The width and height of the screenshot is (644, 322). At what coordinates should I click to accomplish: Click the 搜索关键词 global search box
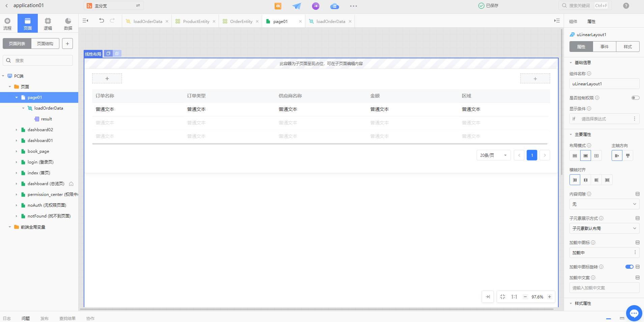click(x=585, y=6)
